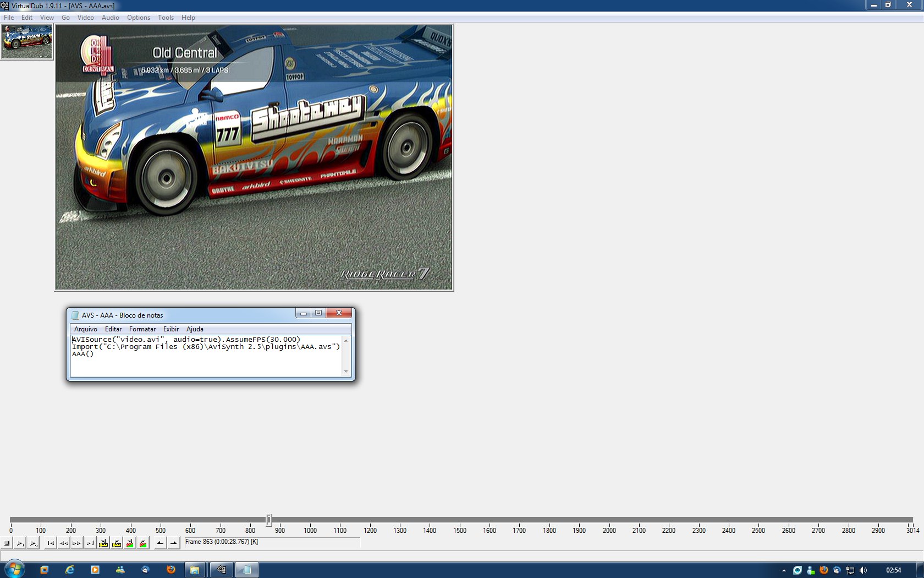
Task: Open the Windows Start menu
Action: 15,570
